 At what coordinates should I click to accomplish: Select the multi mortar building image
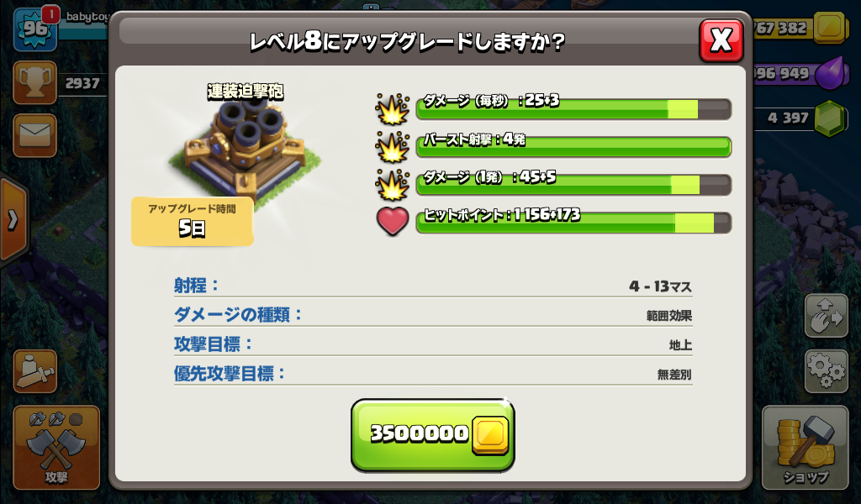pos(246,148)
